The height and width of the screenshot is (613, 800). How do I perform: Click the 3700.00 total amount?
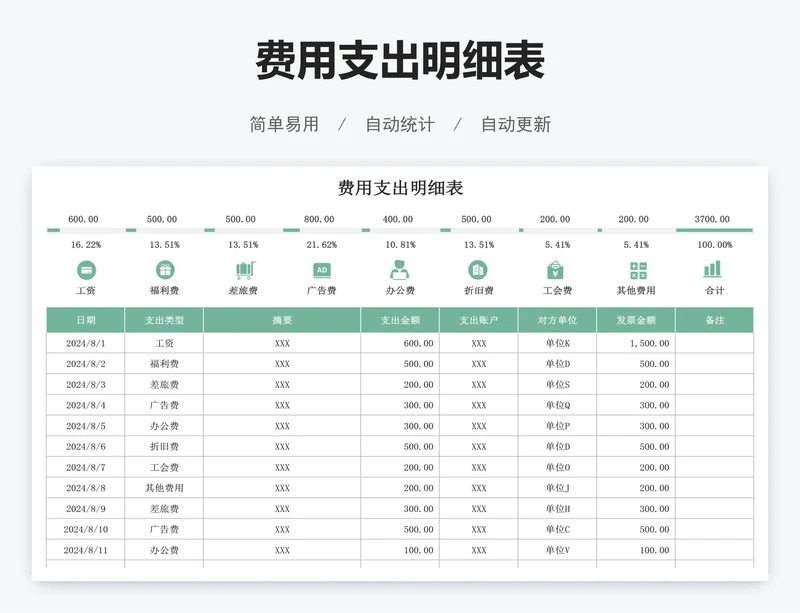pos(712,219)
